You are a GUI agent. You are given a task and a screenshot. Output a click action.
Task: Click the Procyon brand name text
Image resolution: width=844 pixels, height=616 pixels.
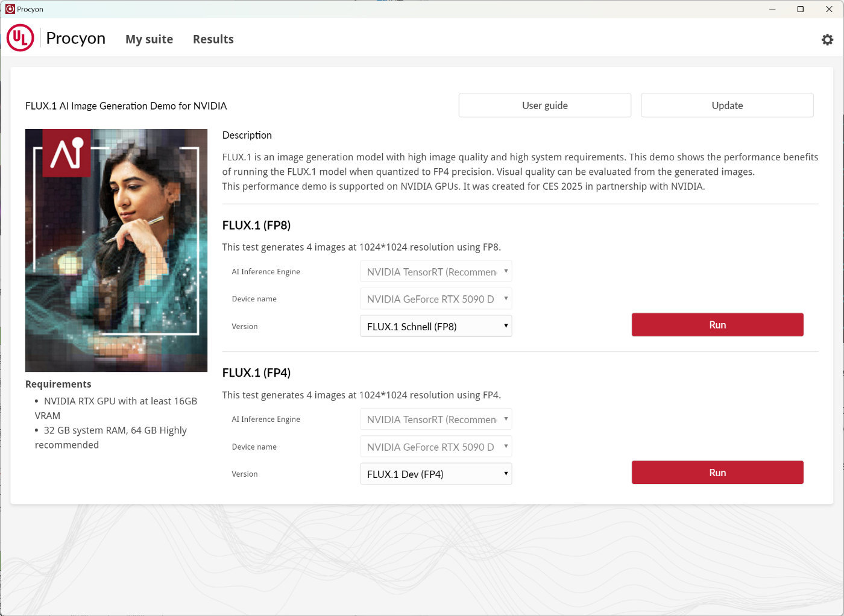tap(76, 38)
